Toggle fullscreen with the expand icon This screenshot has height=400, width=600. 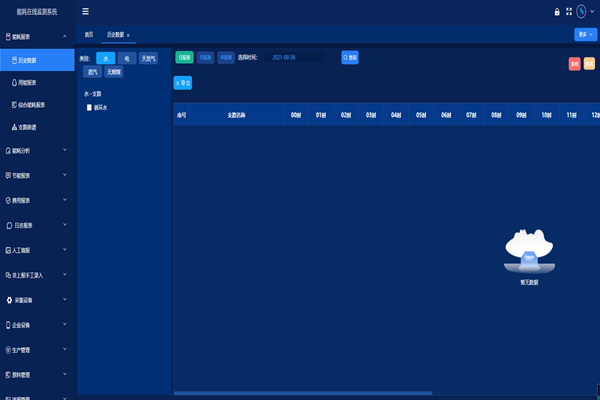point(569,12)
